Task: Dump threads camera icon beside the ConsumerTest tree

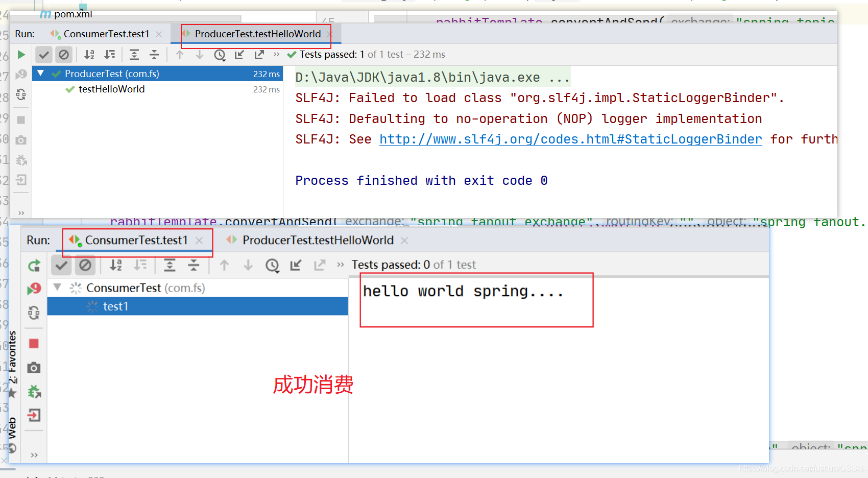Action: click(34, 368)
